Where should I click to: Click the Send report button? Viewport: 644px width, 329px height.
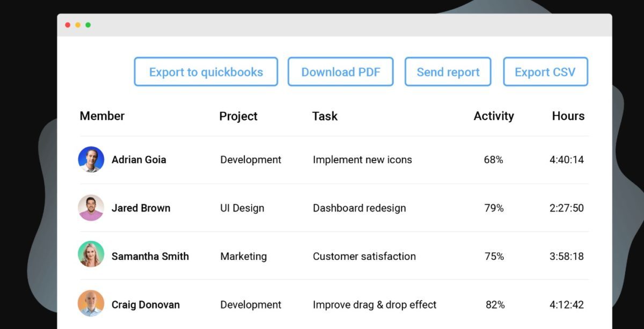(x=448, y=71)
